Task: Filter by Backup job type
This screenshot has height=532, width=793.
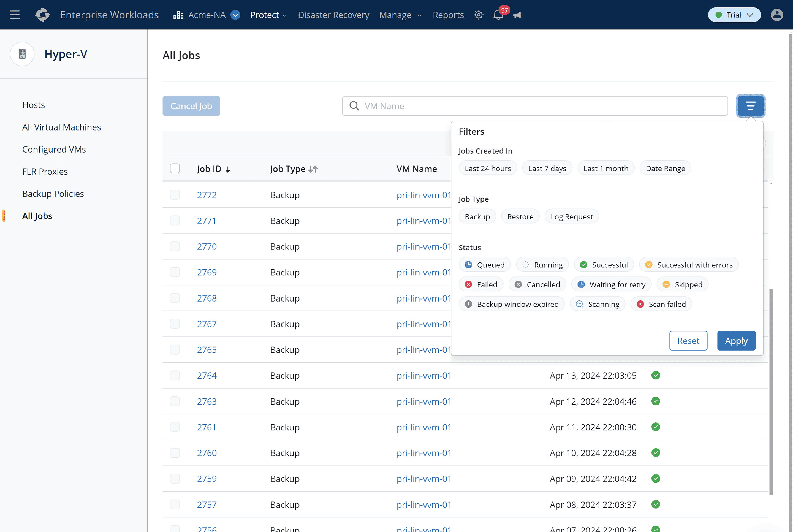Action: 477,216
